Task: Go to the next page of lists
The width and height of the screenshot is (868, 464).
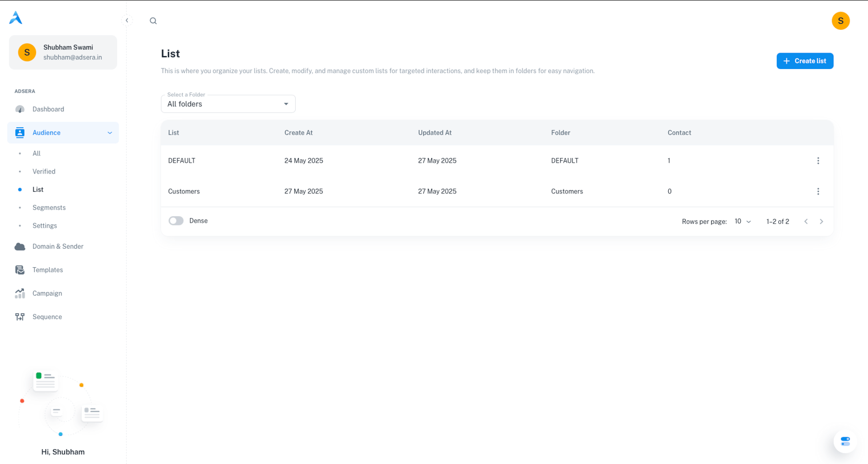Action: 821,221
